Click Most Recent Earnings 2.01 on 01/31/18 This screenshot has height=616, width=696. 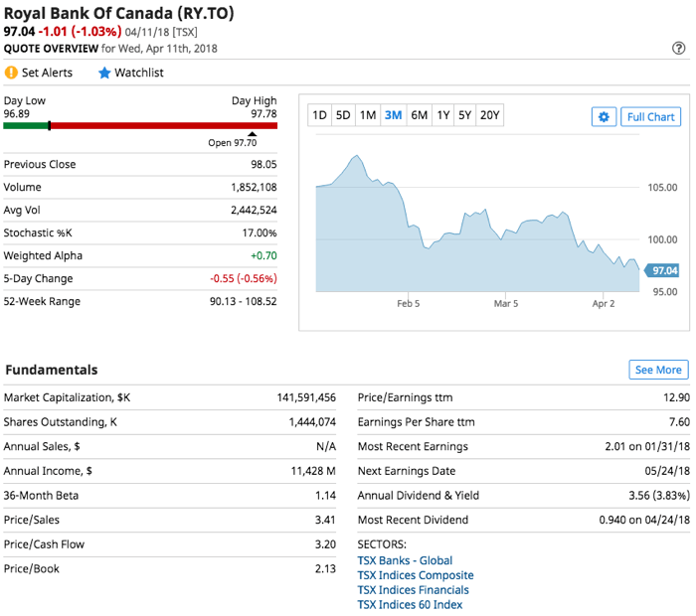point(647,446)
